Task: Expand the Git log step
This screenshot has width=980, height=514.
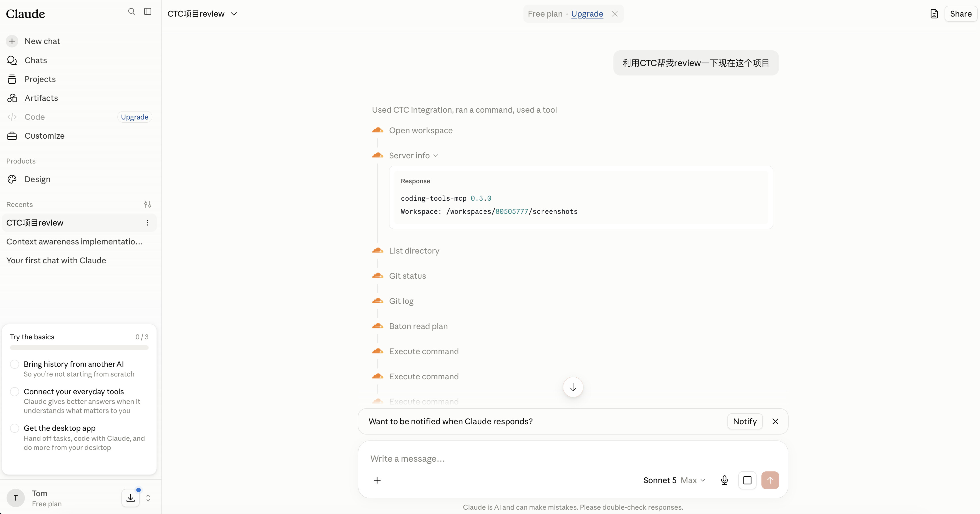Action: (401, 301)
